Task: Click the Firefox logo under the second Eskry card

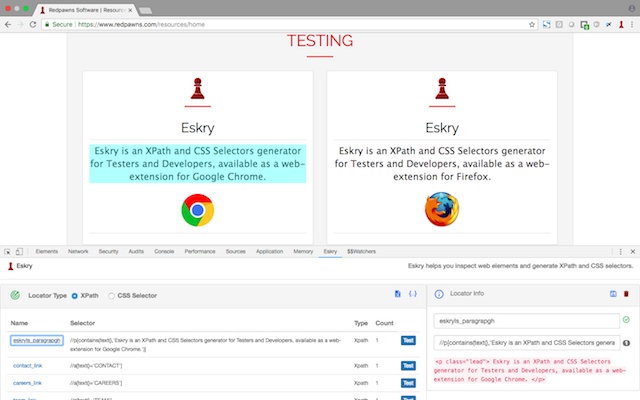Action: click(x=442, y=209)
